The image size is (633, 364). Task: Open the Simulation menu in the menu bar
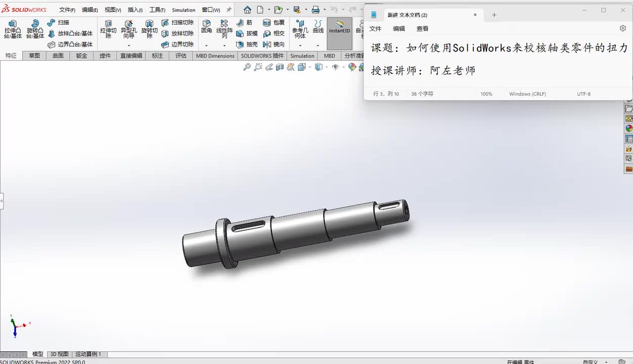(184, 10)
